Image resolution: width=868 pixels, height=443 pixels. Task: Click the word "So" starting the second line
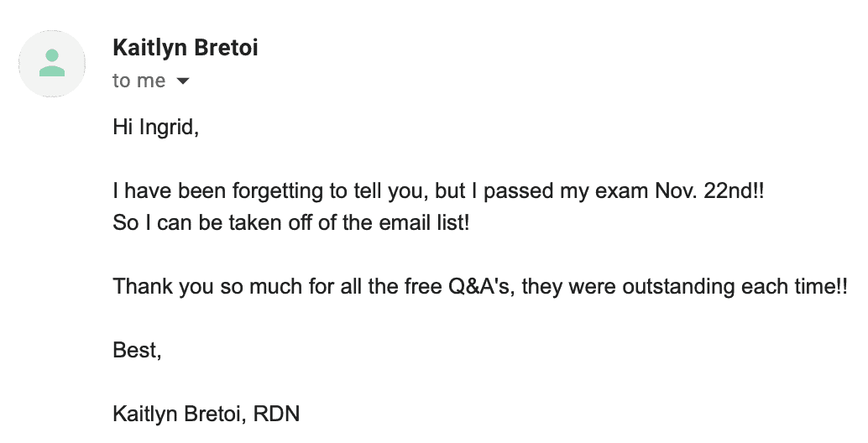pyautogui.click(x=123, y=224)
